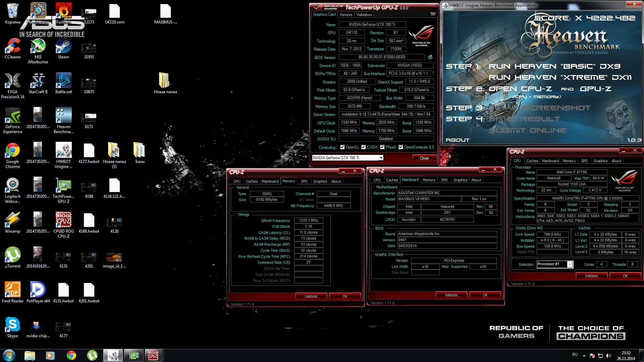Viewport: 644px width, 362px height.
Task: Click the RU language indicator
Action: (575, 355)
